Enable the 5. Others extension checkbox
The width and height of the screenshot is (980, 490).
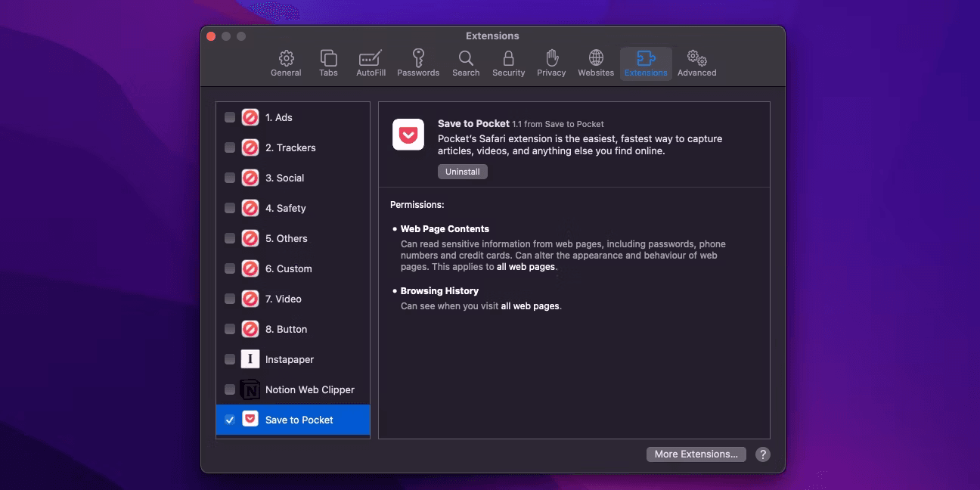[230, 238]
